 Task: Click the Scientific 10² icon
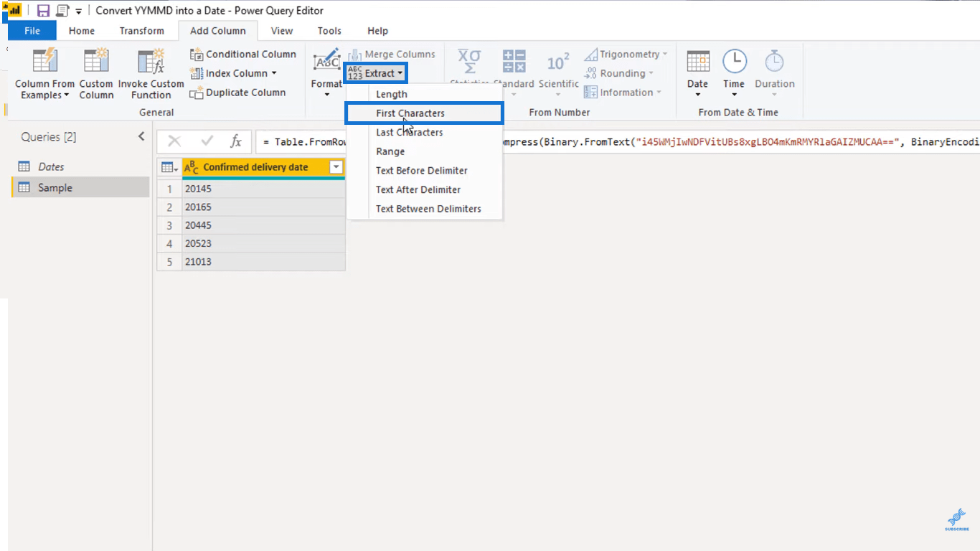click(x=558, y=62)
